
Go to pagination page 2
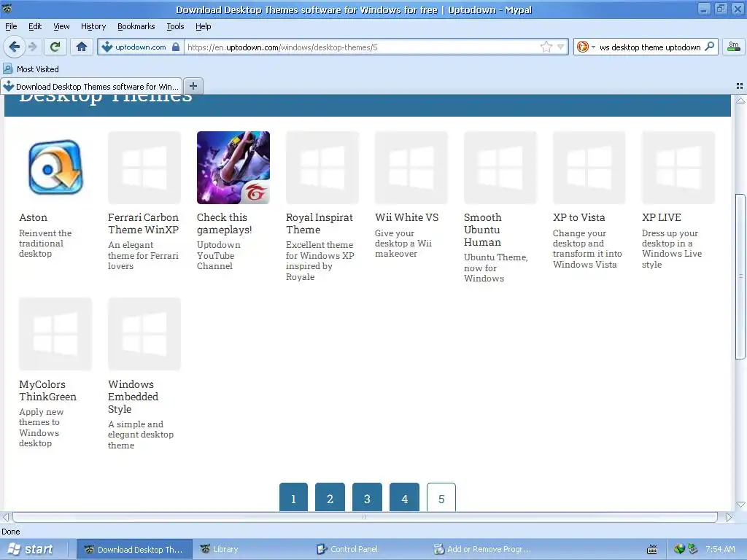[x=330, y=497]
